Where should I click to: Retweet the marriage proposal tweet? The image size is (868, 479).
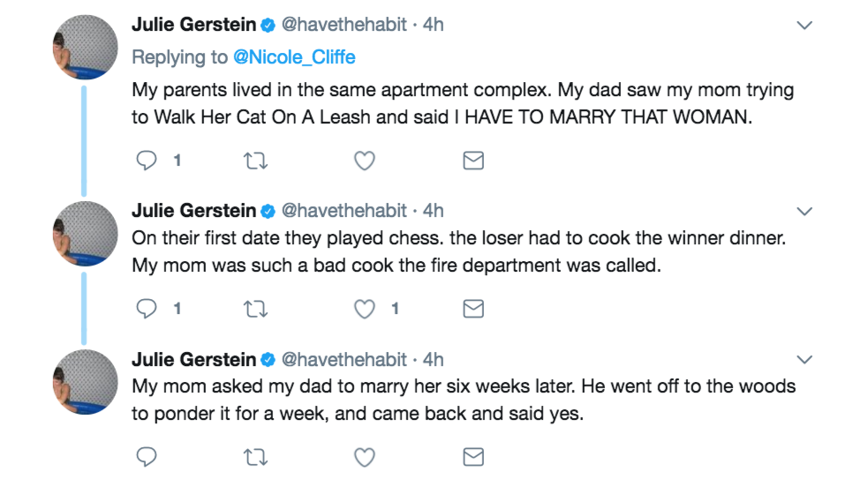pos(256,457)
